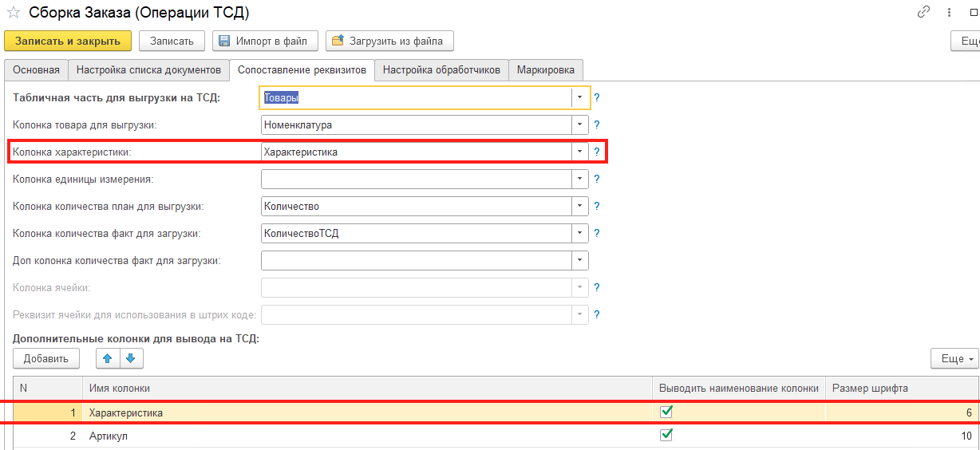Click Добавить to add a column
This screenshot has height=450, width=980.
coord(46,359)
